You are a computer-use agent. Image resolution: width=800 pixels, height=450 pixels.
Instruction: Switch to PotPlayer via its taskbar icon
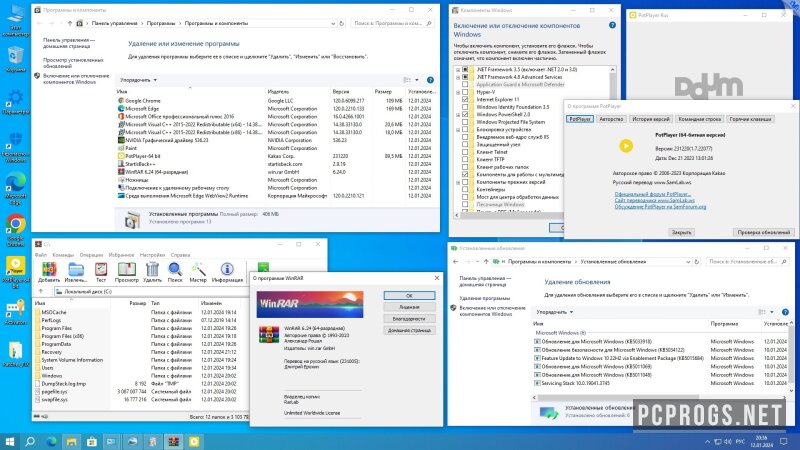[x=194, y=441]
